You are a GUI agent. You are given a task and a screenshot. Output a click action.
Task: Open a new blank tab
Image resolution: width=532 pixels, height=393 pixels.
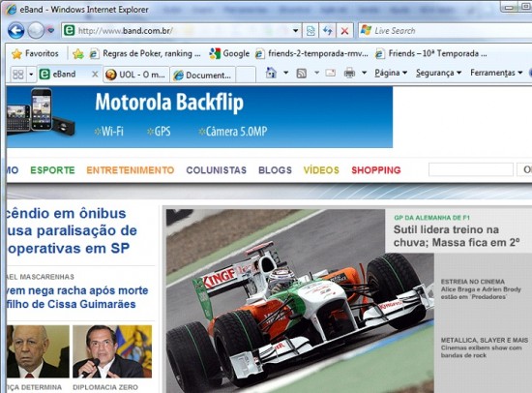pos(246,75)
